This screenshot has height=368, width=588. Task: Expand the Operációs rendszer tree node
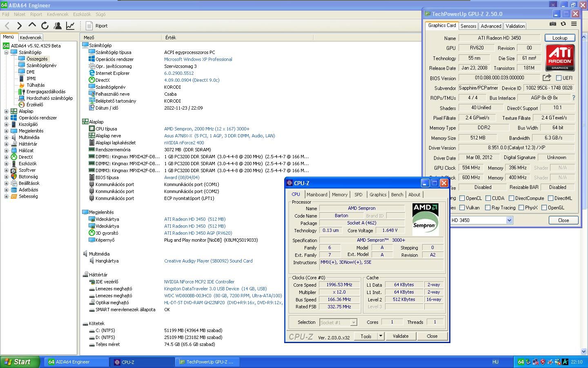click(6, 118)
